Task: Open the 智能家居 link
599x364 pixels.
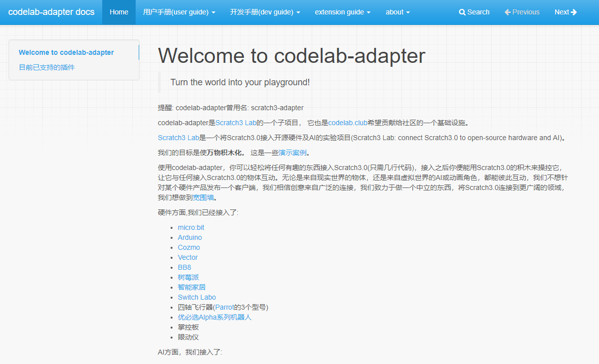Action: click(192, 287)
